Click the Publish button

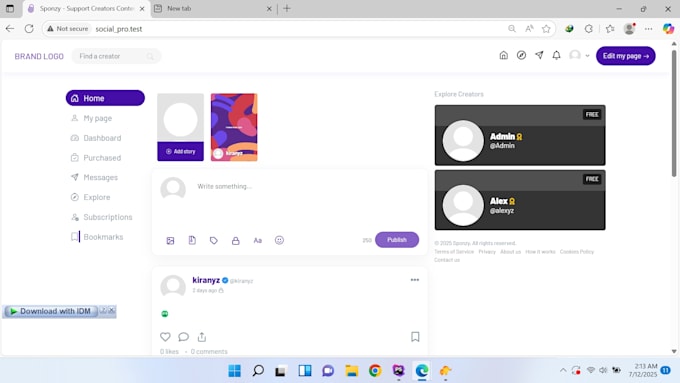coord(397,240)
